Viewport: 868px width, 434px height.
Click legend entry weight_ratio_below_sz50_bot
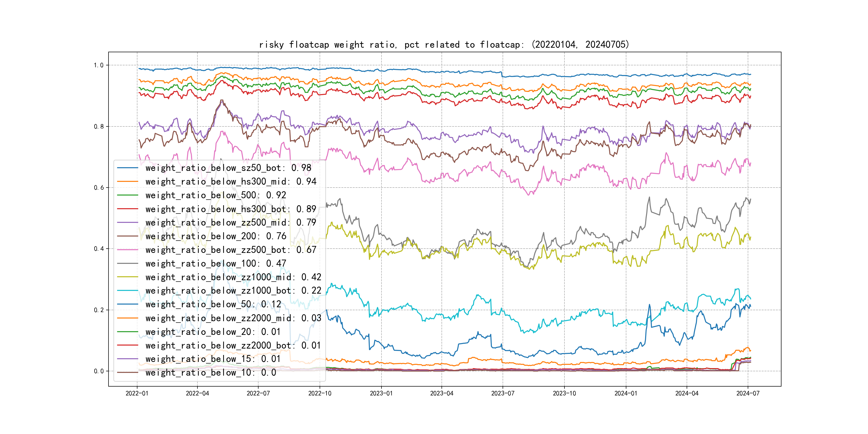[228, 168]
